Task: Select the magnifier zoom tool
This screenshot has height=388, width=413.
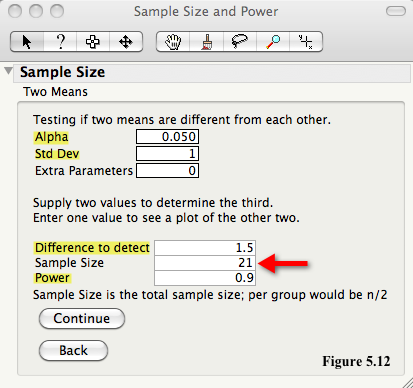Action: tap(273, 42)
